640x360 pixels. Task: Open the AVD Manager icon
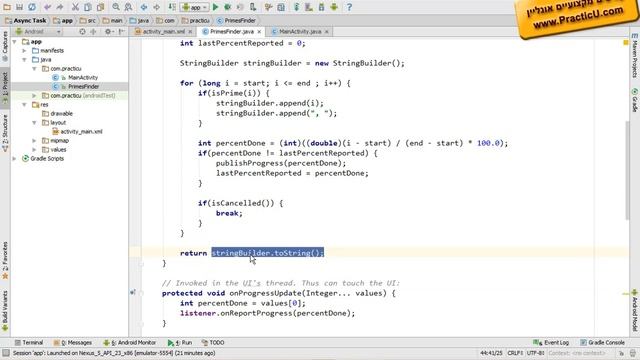pyautogui.click(x=309, y=7)
